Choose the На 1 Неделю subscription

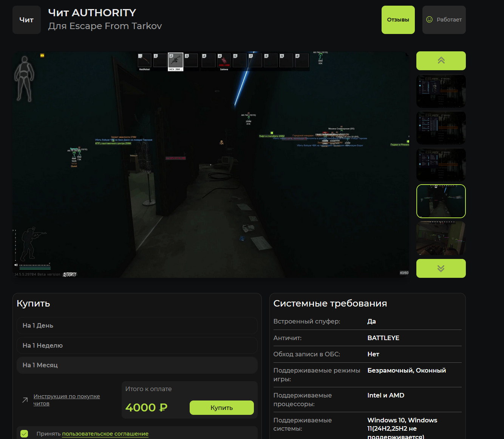(137, 345)
